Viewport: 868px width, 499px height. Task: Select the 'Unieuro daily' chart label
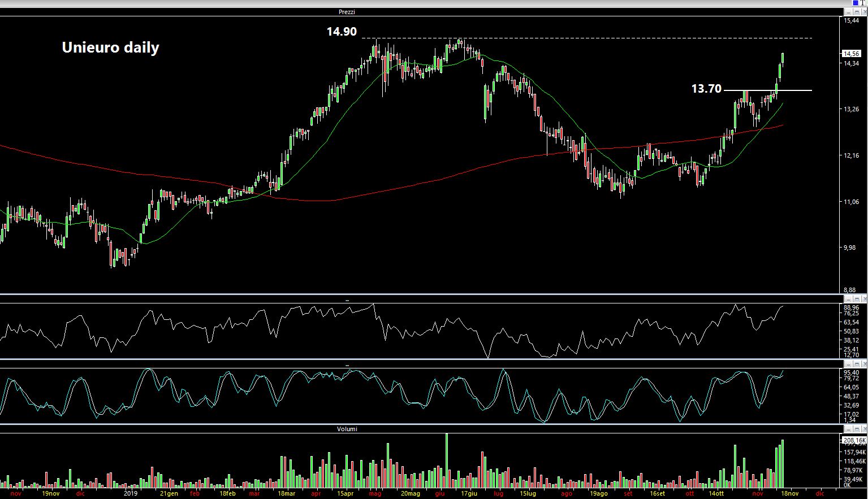point(110,47)
